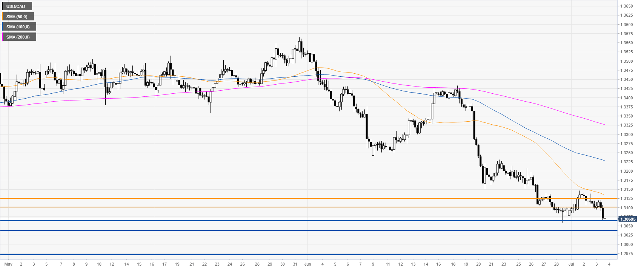The height and width of the screenshot is (269, 644).
Task: Click the 1.2975 price axis label
Action: [627, 254]
